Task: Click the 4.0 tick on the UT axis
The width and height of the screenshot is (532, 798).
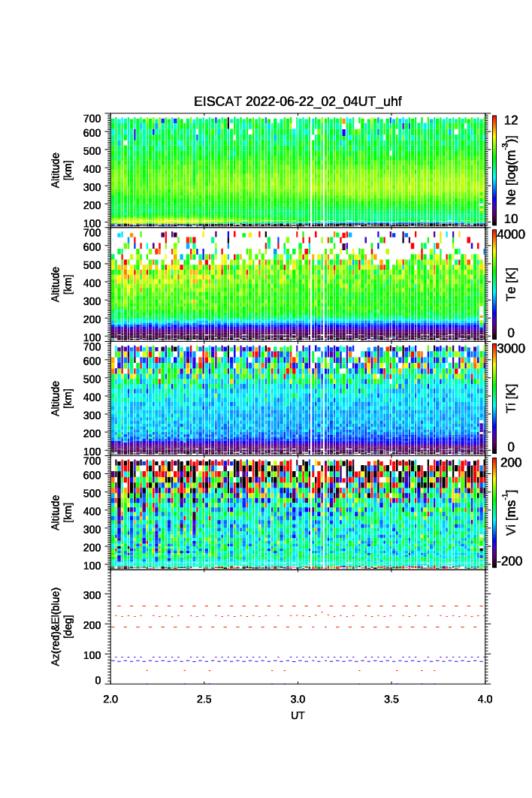Action: pyautogui.click(x=485, y=699)
